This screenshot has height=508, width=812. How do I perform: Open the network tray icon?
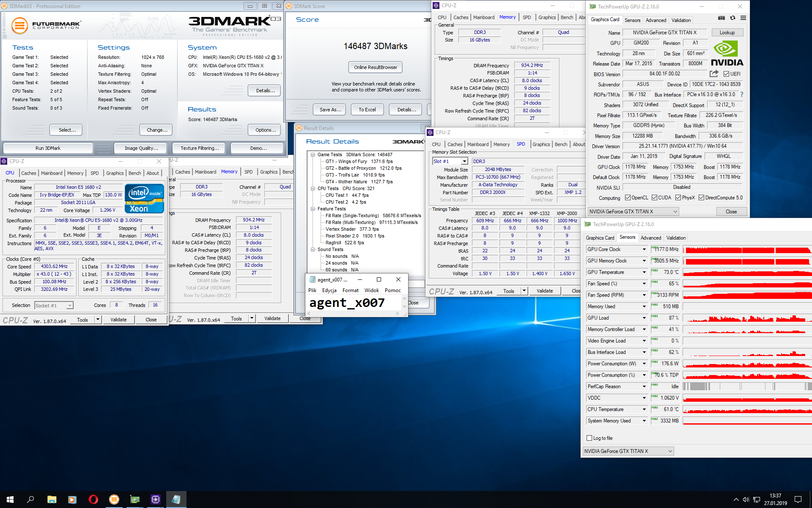click(x=756, y=500)
